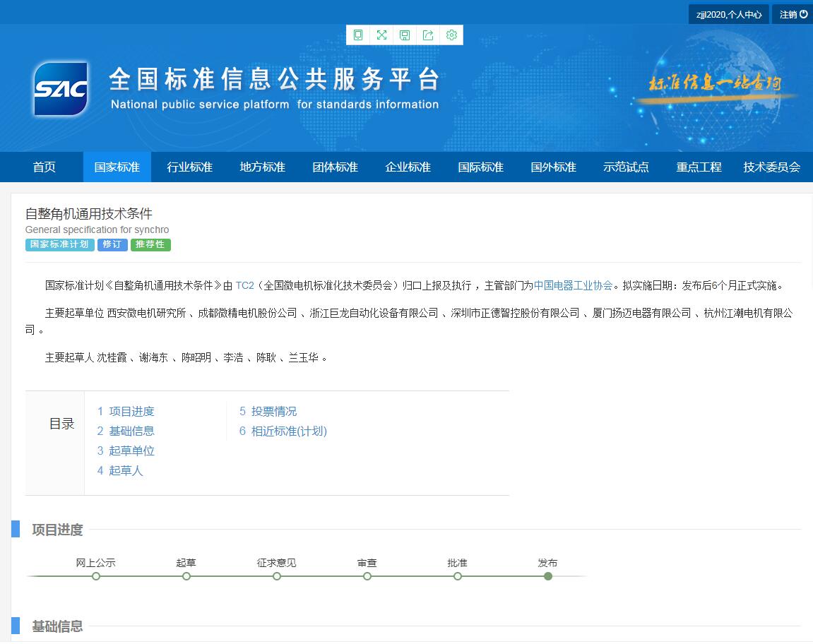Click the 注销 logout power button
813x644 pixels.
tap(793, 14)
